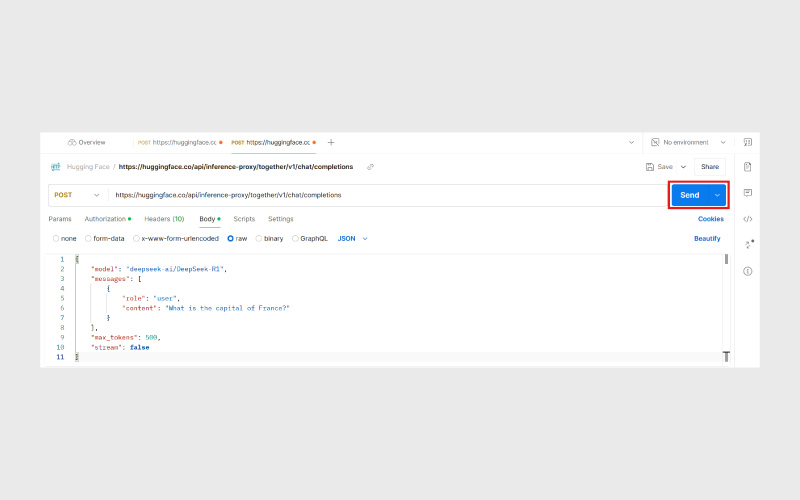Screen dimensions: 800x500
Task: Click the copy request link icon
Action: pos(370,167)
